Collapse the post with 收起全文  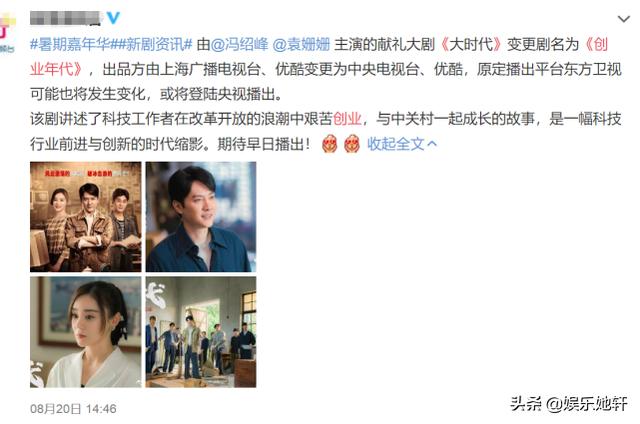point(402,144)
